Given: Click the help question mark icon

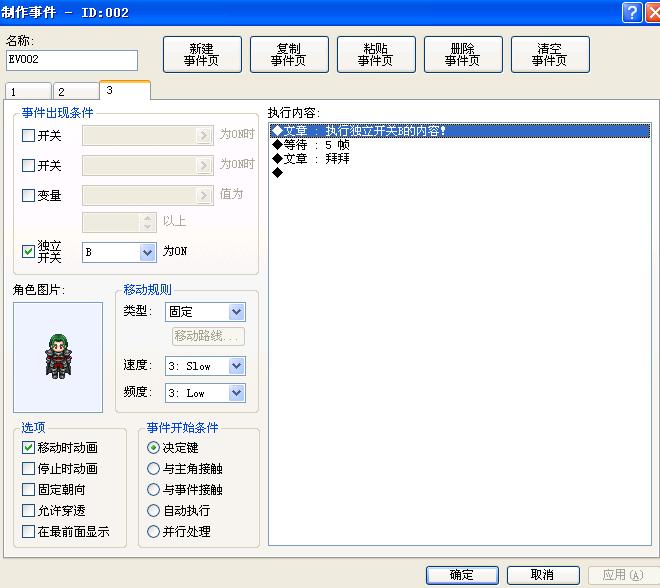Looking at the screenshot, I should [632, 13].
